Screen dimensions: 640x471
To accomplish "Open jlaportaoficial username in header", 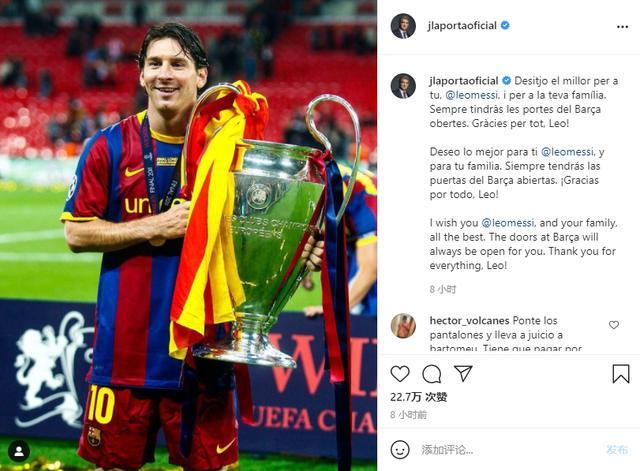I will click(462, 26).
